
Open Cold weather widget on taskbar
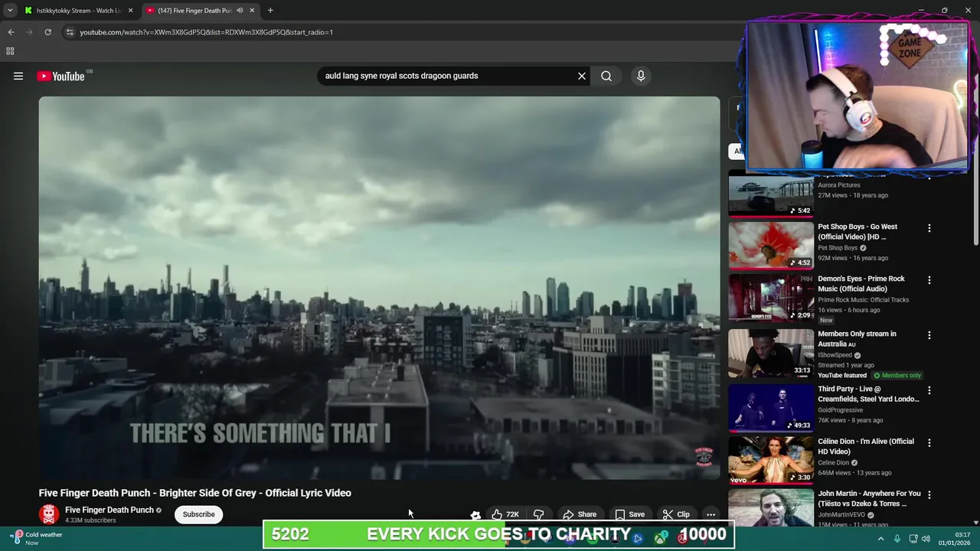tap(37, 538)
